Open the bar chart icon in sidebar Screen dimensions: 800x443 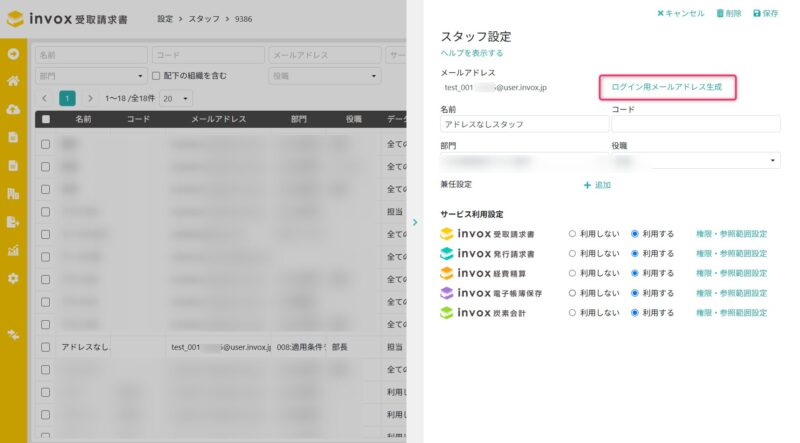click(13, 250)
